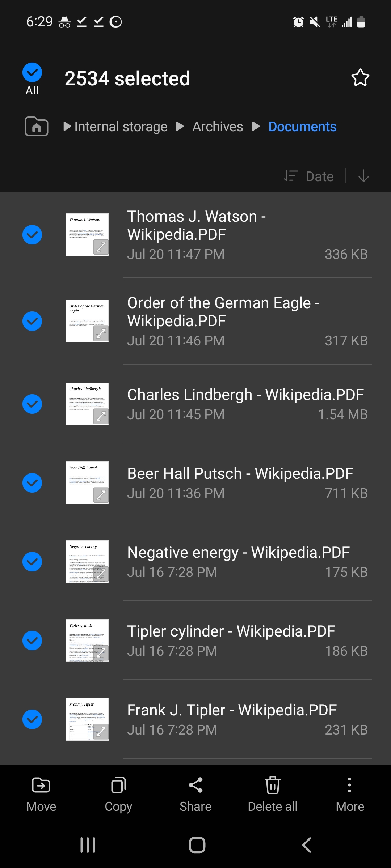Viewport: 391px width, 868px height.
Task: Tap the Tipler cylinder PDF thumbnail
Action: [x=87, y=641]
